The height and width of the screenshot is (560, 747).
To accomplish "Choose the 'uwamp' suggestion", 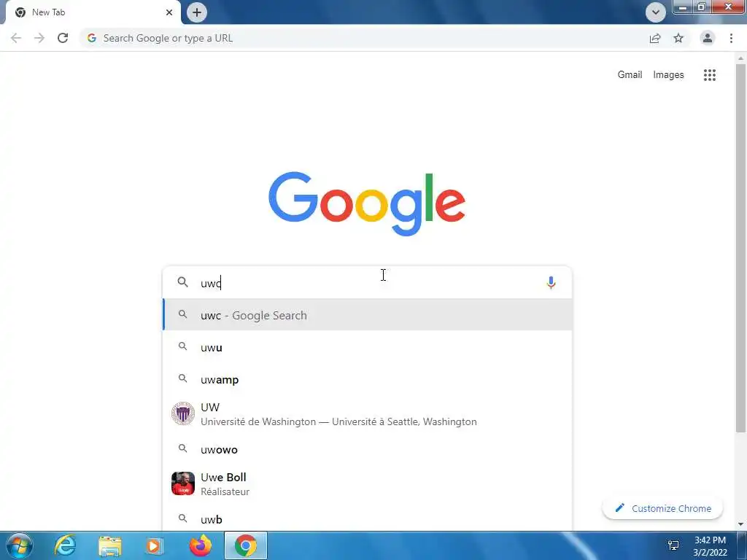I will pos(368,379).
